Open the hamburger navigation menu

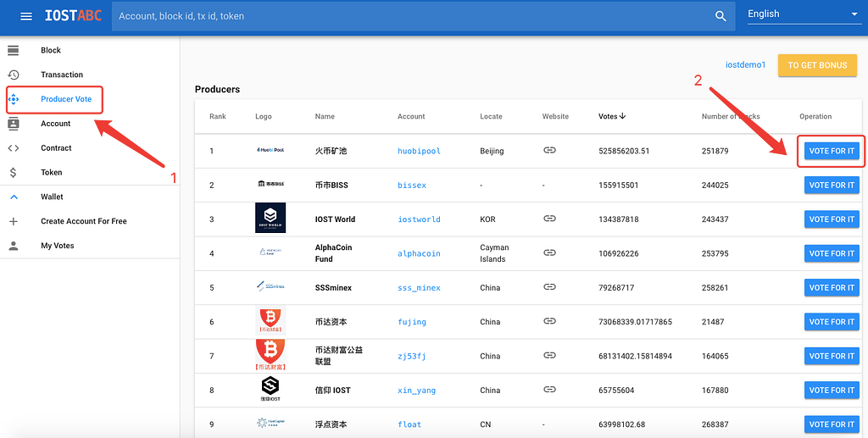tap(26, 16)
